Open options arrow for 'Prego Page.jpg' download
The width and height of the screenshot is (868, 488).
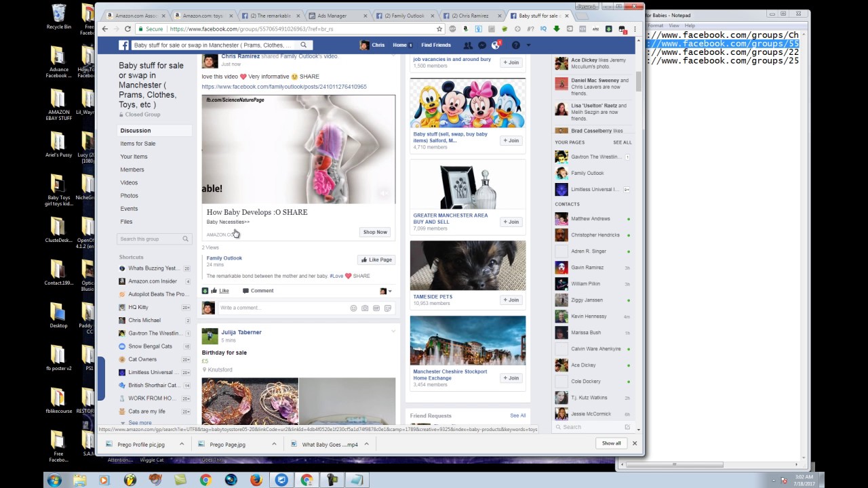point(274,444)
